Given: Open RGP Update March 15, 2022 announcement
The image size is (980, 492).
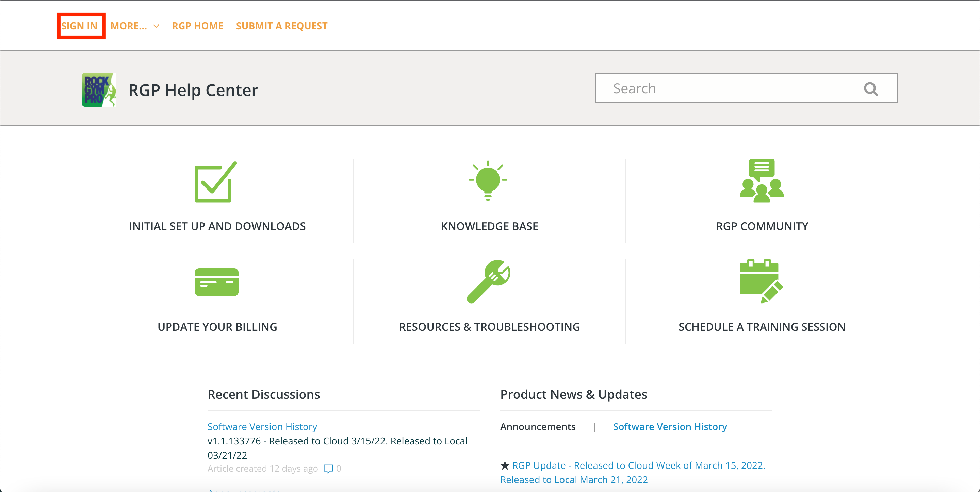Looking at the screenshot, I should tap(633, 472).
